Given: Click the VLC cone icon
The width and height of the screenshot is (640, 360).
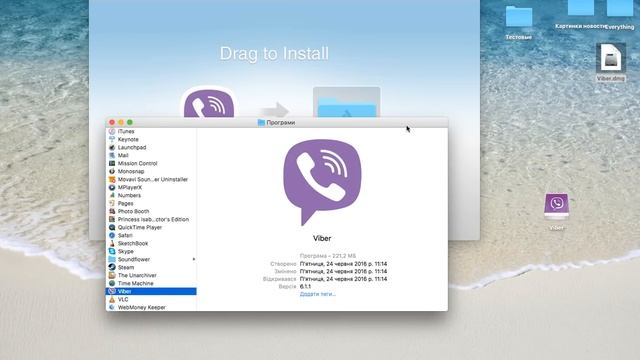Looking at the screenshot, I should tap(112, 299).
